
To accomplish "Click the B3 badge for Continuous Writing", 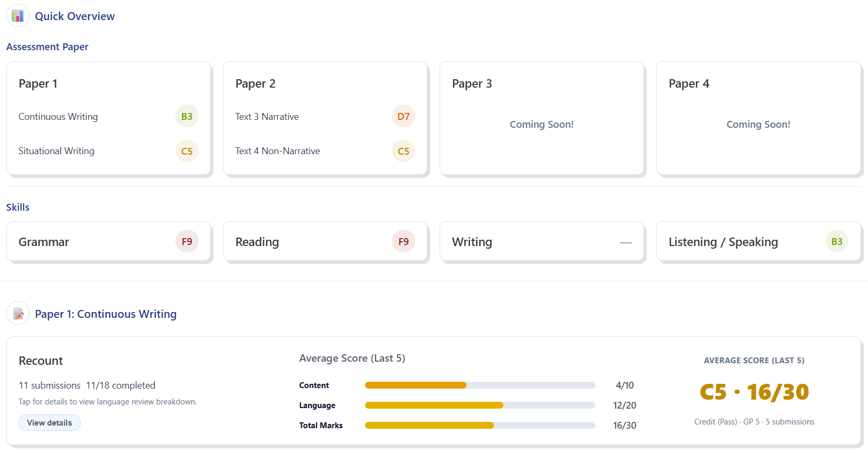I will tap(187, 116).
